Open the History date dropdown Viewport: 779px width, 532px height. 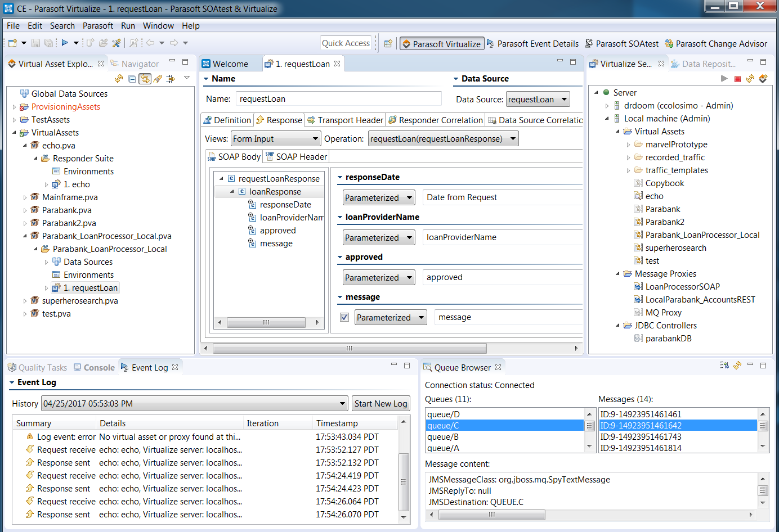(x=195, y=404)
